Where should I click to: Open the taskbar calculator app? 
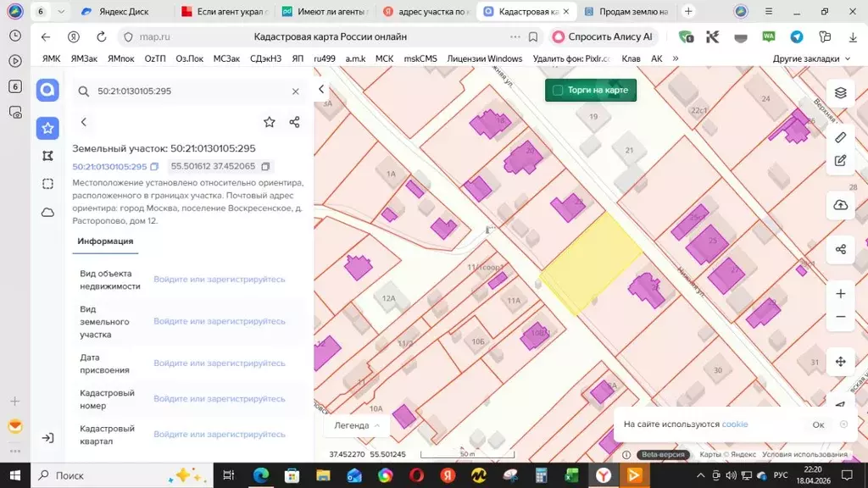click(x=541, y=475)
